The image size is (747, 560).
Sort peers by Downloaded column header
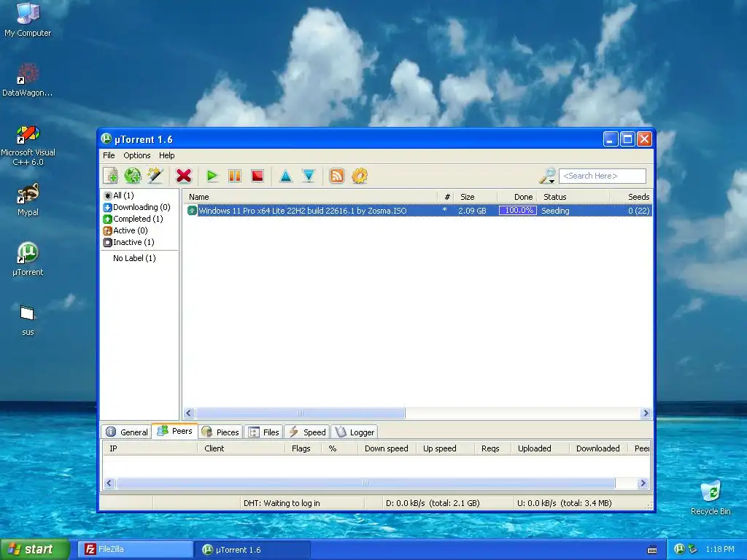pyautogui.click(x=598, y=448)
